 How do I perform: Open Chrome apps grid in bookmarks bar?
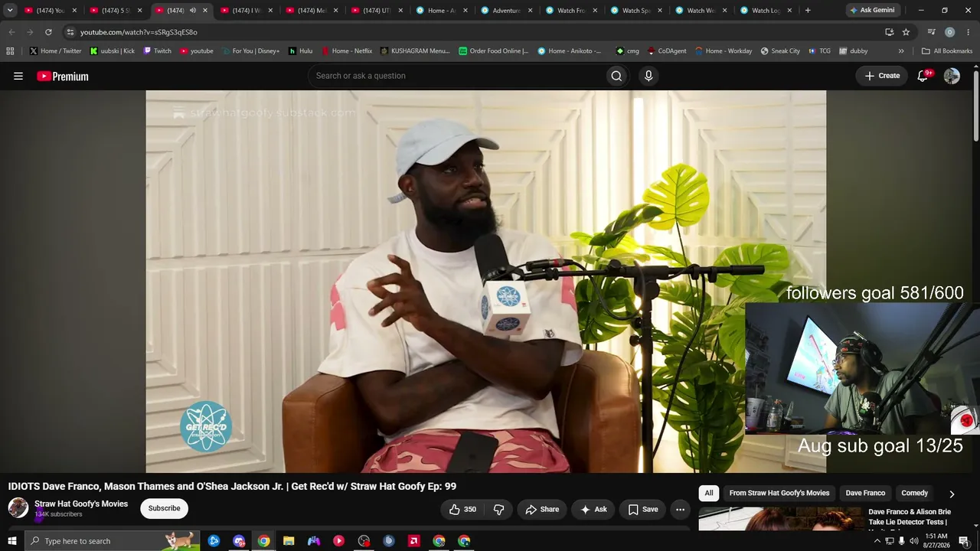10,51
